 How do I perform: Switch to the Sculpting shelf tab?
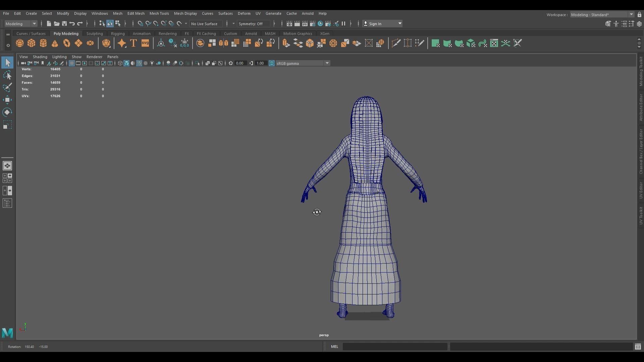pyautogui.click(x=95, y=34)
